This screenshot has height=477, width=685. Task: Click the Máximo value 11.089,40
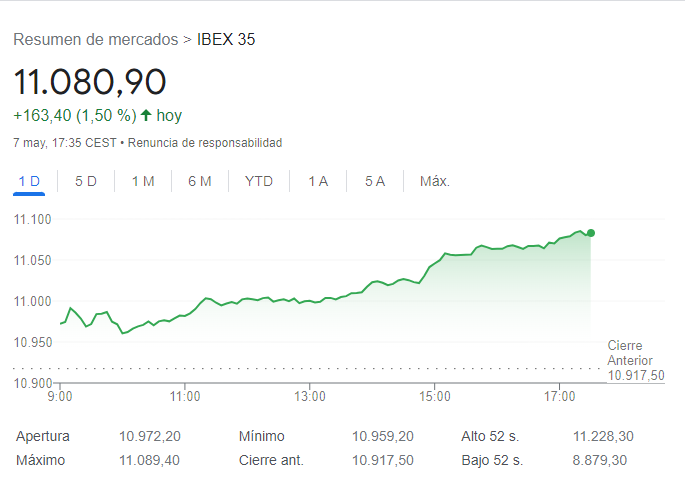tap(150, 460)
